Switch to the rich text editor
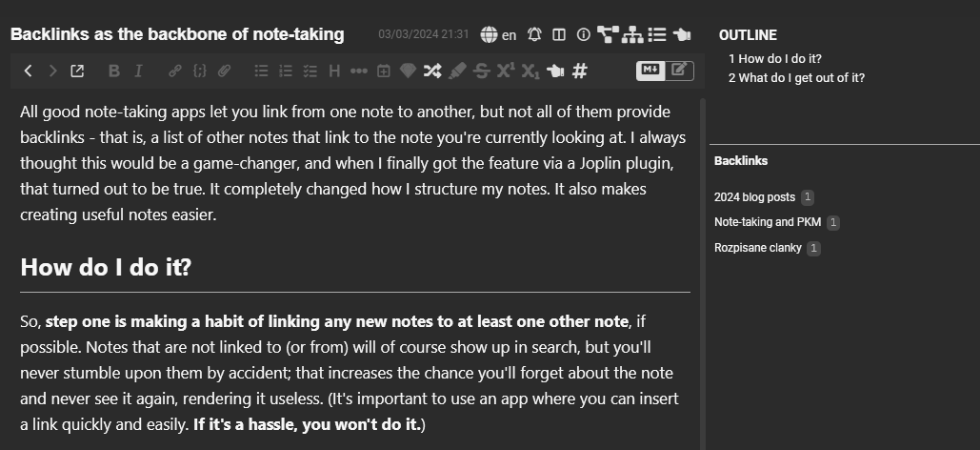The image size is (980, 450). click(679, 70)
